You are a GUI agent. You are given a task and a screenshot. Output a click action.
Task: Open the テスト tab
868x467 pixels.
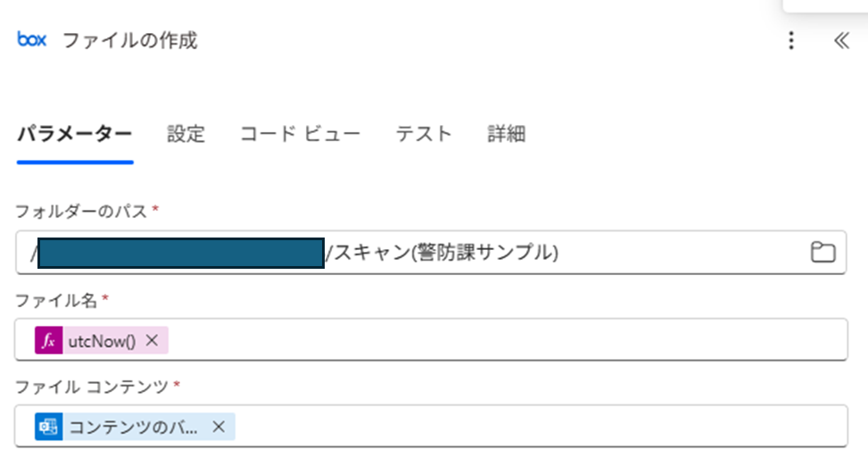[x=424, y=134]
